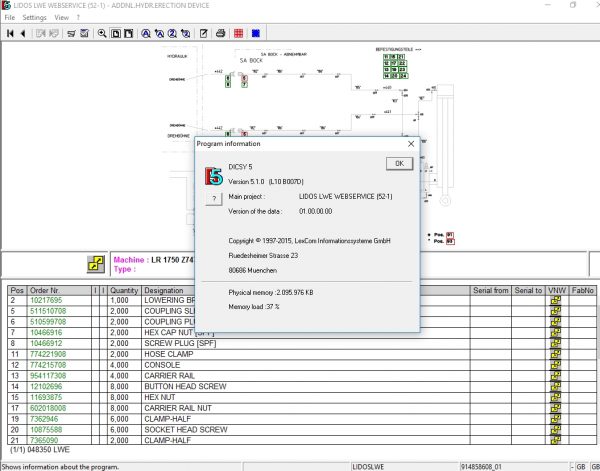Click VNW icon in SOCKET HEAD SCREW row
The height and width of the screenshot is (471, 600).
[556, 430]
